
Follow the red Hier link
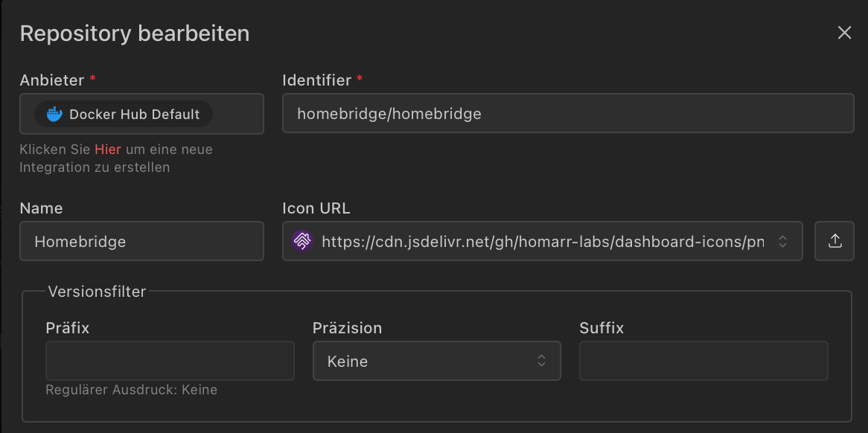tap(107, 150)
